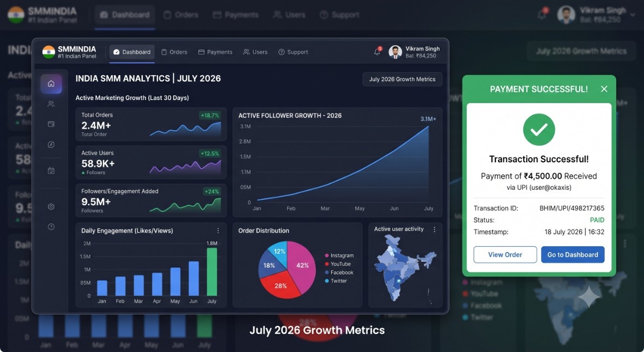
Task: Click transaction ID BHIM/UPI/498217365
Action: tap(572, 208)
